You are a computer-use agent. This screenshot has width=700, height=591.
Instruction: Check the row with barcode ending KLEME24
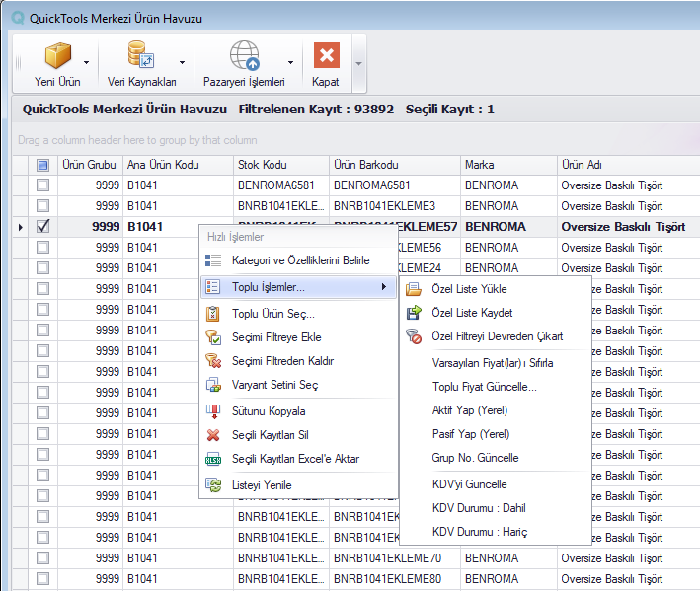(x=42, y=268)
